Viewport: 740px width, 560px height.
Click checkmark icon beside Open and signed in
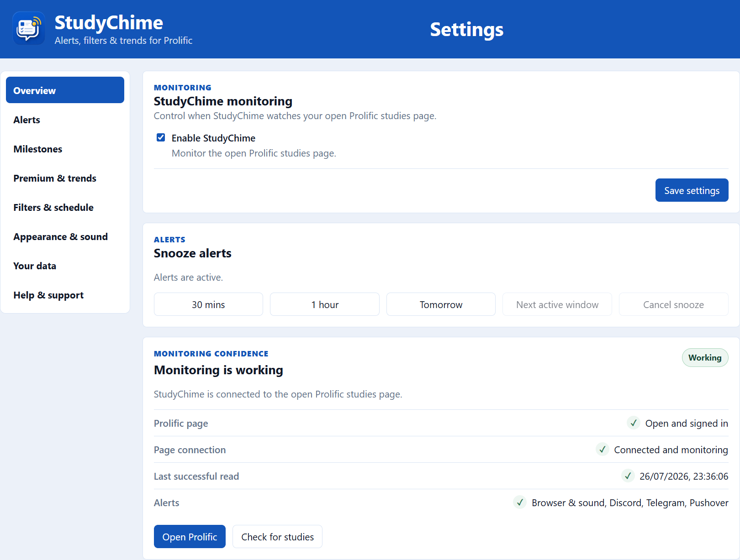[x=633, y=423]
